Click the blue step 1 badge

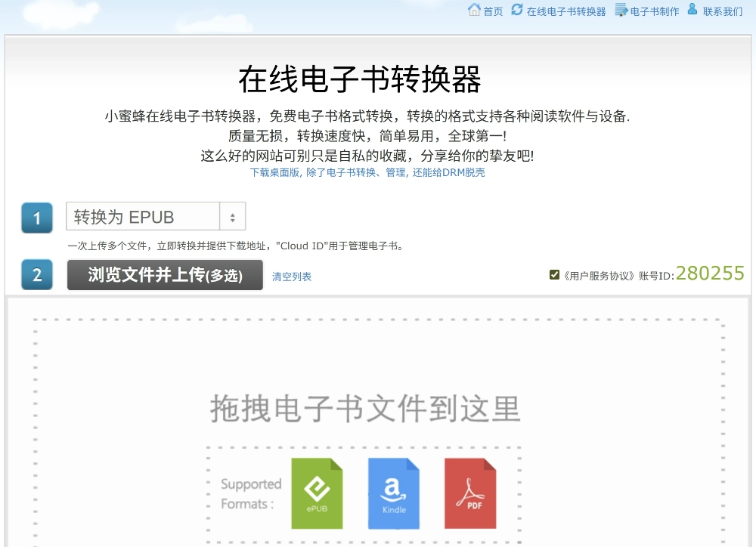(x=36, y=216)
